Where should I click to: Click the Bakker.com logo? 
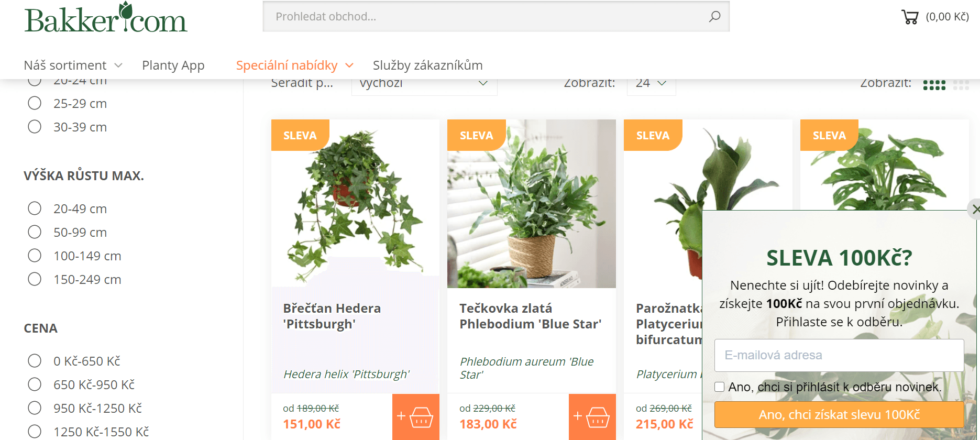point(105,18)
